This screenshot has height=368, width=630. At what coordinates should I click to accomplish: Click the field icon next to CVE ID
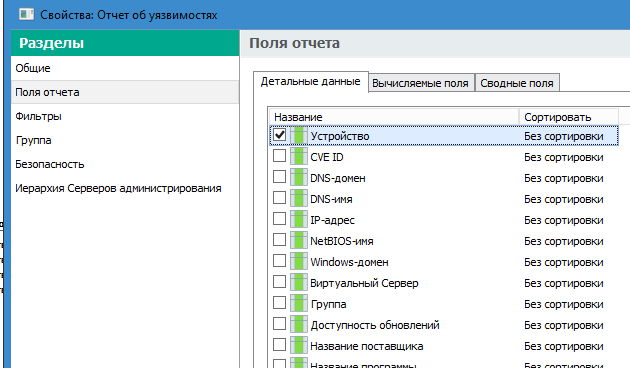click(x=299, y=156)
